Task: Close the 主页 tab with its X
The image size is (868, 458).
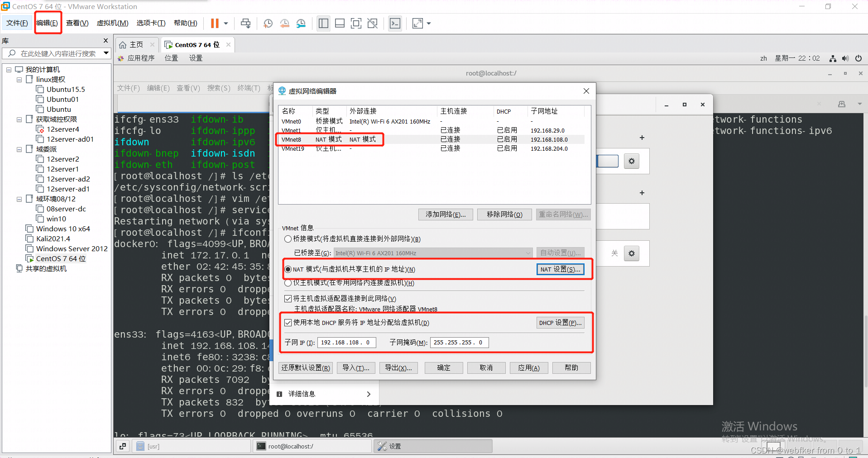Action: pyautogui.click(x=152, y=44)
